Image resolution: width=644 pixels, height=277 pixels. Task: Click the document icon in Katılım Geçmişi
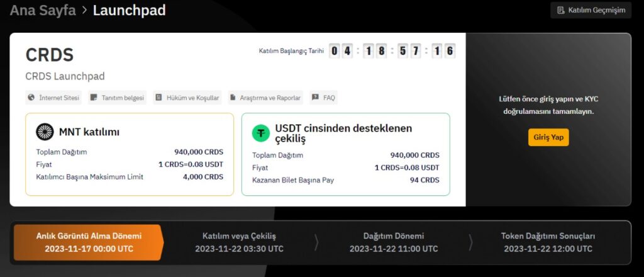[560, 10]
